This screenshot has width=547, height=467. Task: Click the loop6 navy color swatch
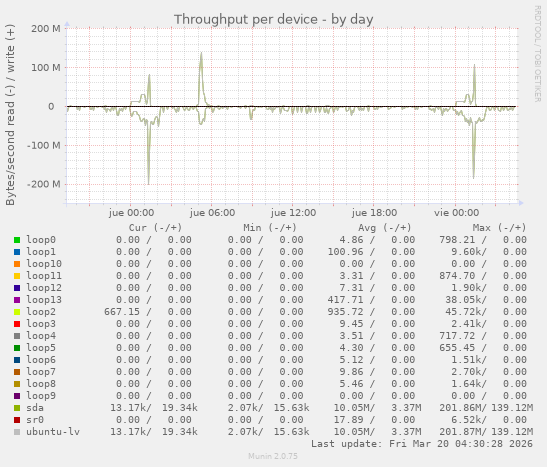click(x=17, y=360)
